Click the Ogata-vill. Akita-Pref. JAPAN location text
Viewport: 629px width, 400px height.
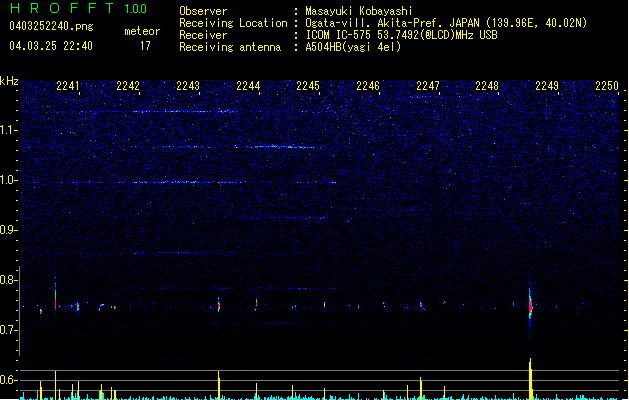tap(446, 23)
